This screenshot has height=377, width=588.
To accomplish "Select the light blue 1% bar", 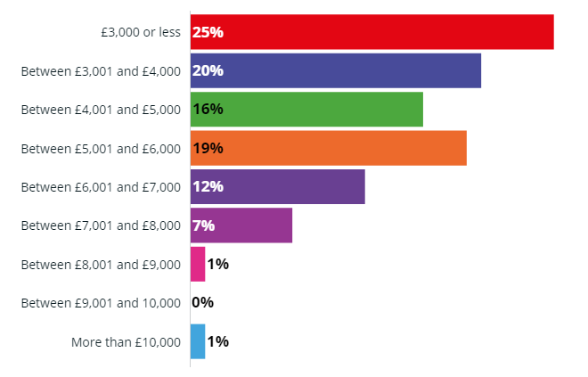I will click(x=198, y=341).
